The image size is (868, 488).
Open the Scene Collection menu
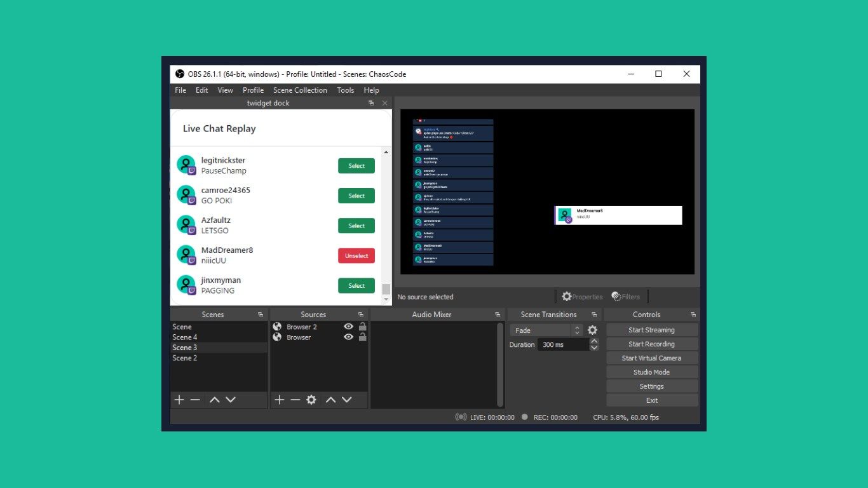(x=300, y=90)
